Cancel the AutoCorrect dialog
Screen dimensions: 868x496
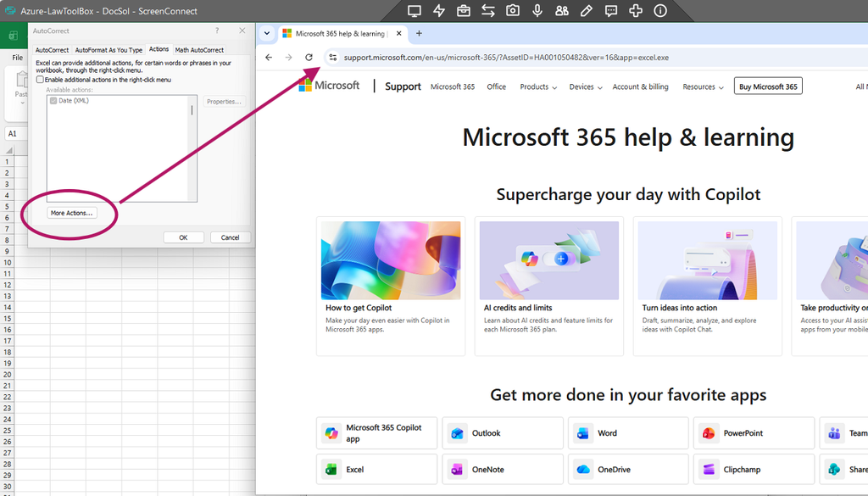click(231, 237)
